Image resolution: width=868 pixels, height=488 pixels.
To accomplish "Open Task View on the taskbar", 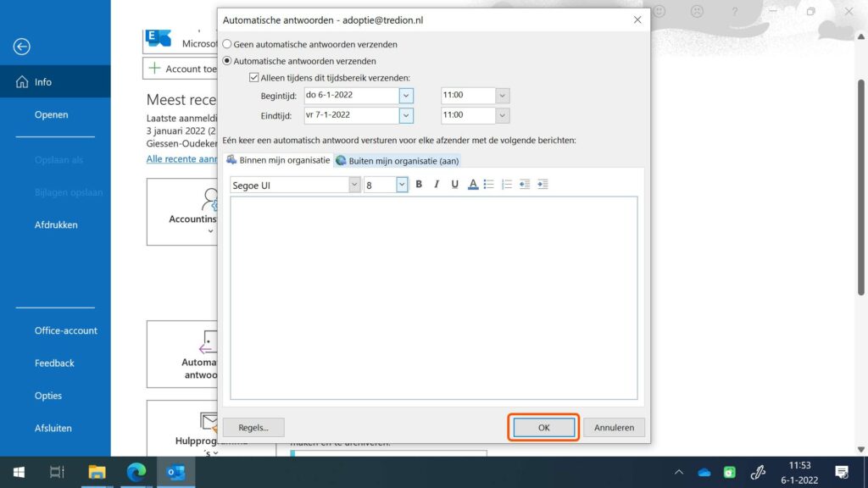I will [x=57, y=472].
